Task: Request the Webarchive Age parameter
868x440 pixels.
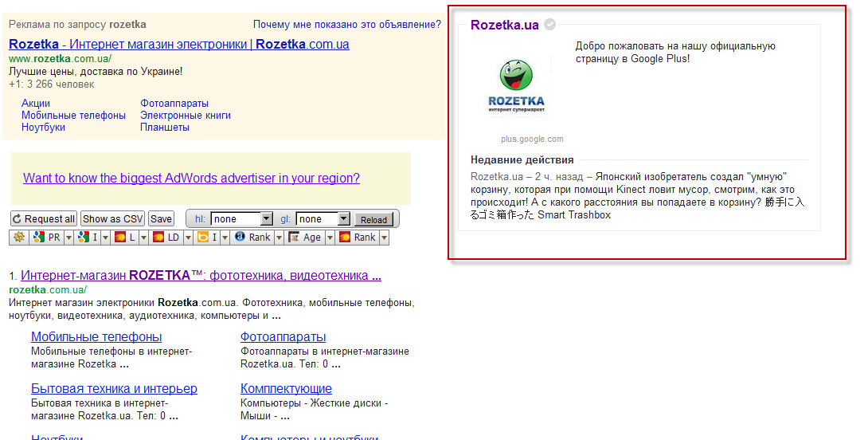Action: [x=304, y=238]
